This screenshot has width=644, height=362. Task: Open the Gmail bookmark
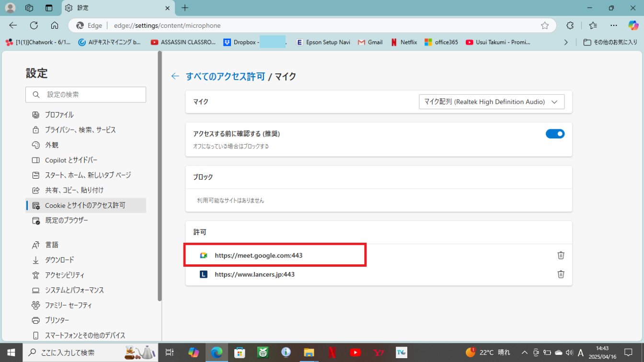point(370,42)
